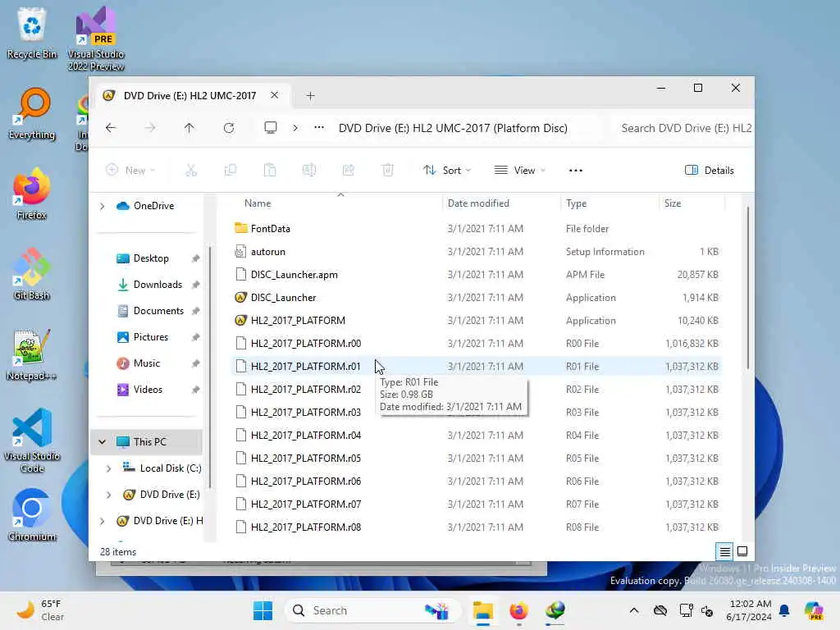Go forward with the right arrow
840x630 pixels.
point(150,128)
